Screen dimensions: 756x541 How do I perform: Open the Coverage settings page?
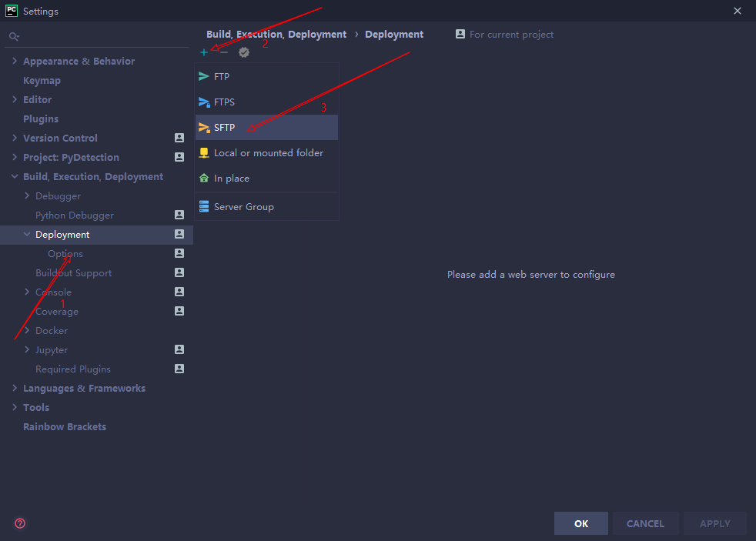tap(57, 312)
